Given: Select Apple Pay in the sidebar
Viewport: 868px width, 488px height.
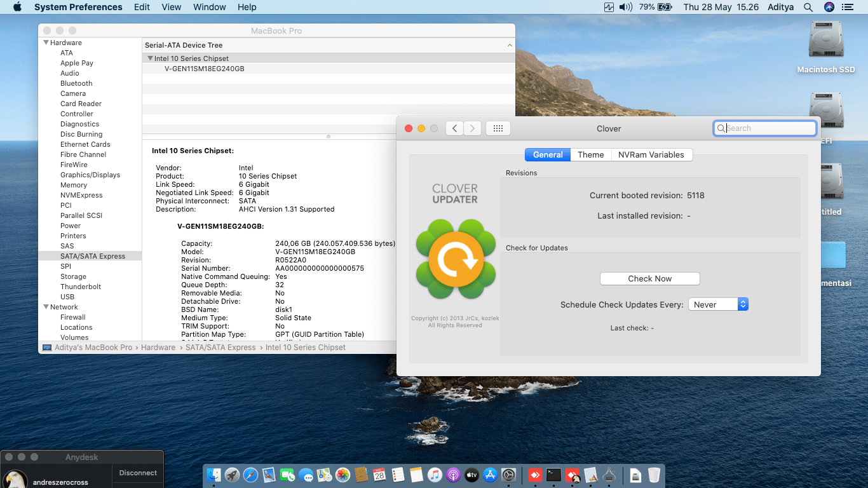Looking at the screenshot, I should [x=77, y=63].
